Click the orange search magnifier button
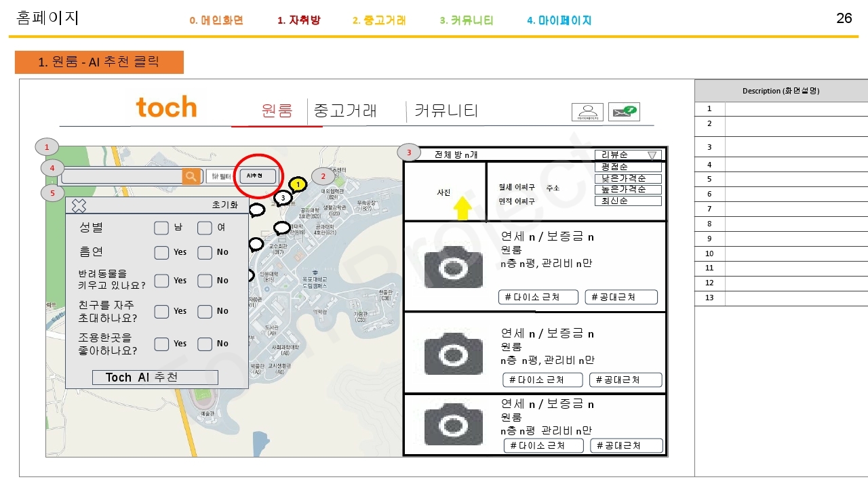The height and width of the screenshot is (488, 868). (192, 176)
